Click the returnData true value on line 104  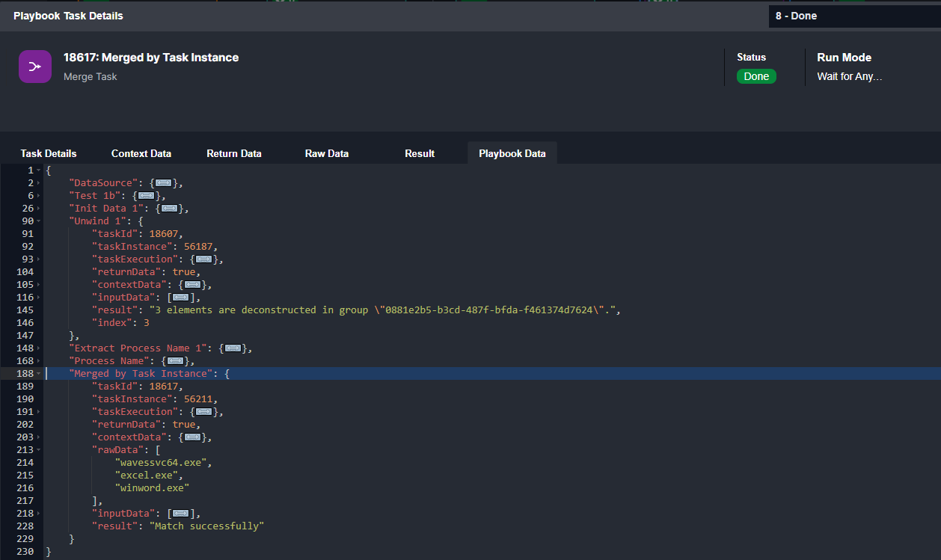pos(184,272)
